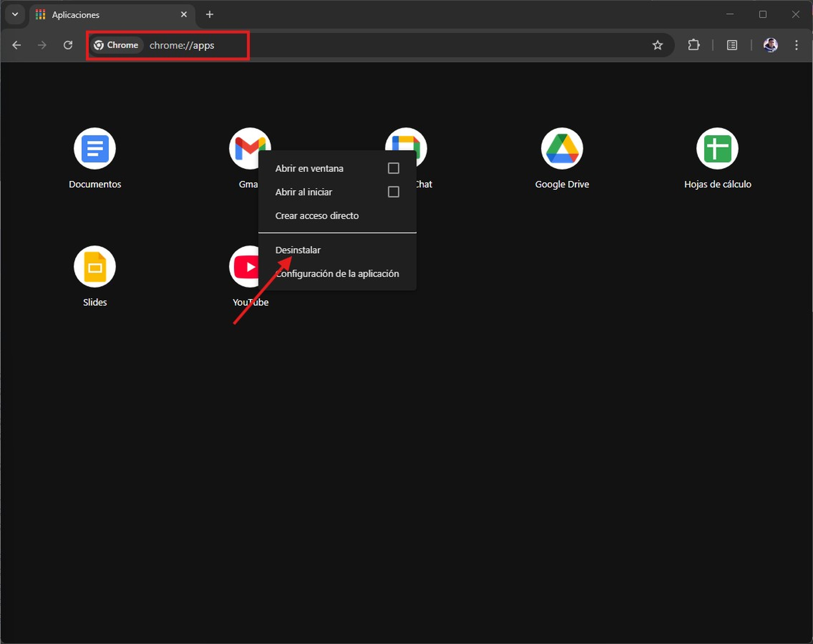Expand the tab search dropdown

coord(15,14)
